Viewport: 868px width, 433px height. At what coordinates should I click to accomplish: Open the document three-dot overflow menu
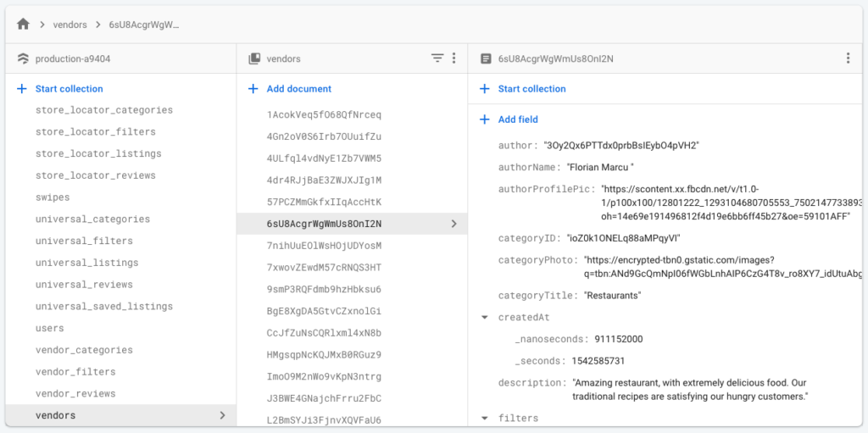coord(848,58)
